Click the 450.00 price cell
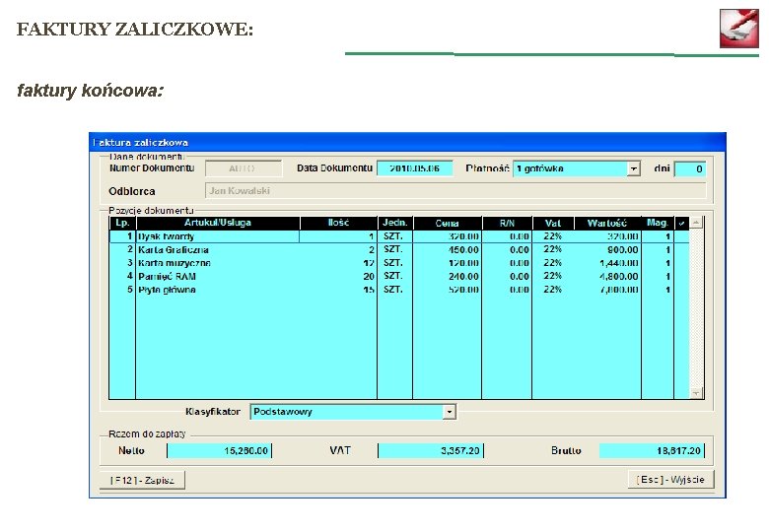This screenshot has width=769, height=532. click(448, 250)
